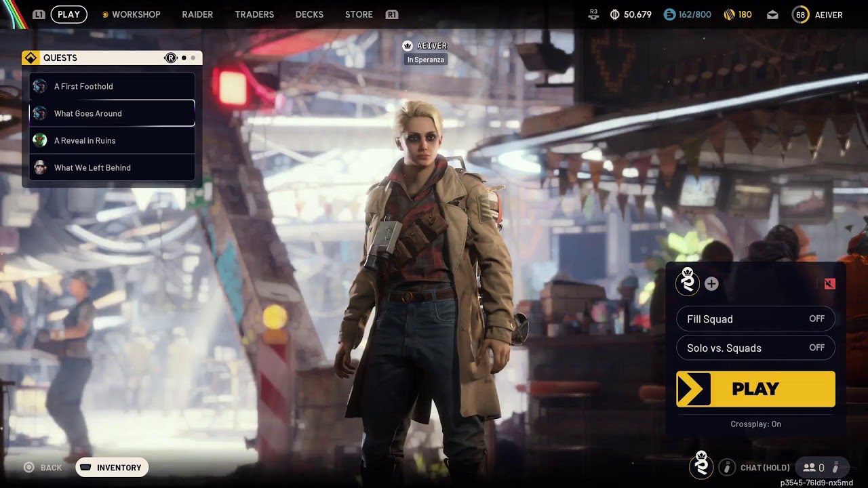Click the L1 bumper icon
This screenshot has height=488, width=868.
tap(39, 14)
